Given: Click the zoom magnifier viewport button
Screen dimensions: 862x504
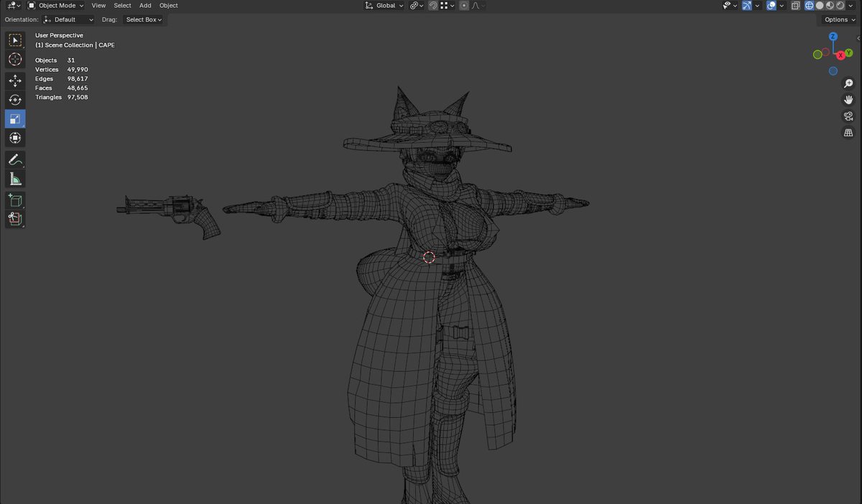Looking at the screenshot, I should (848, 83).
